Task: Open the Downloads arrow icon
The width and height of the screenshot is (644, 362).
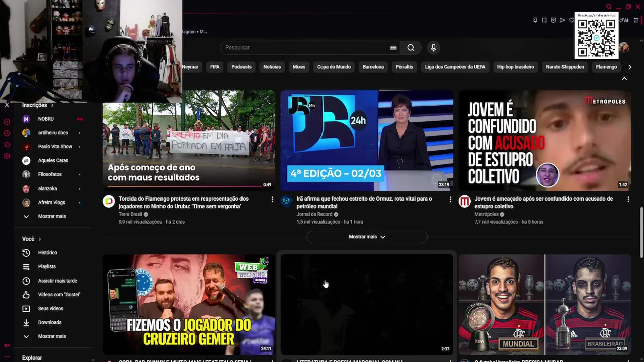Action: point(26,322)
